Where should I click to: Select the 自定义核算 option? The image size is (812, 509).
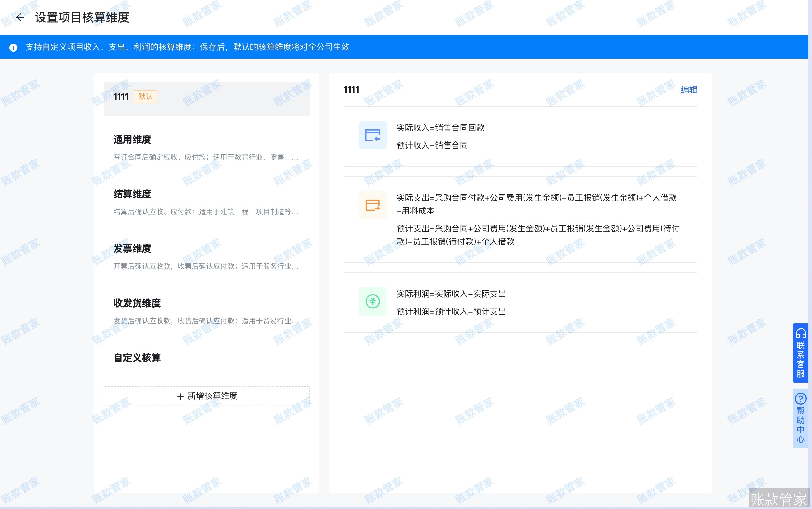(x=136, y=358)
